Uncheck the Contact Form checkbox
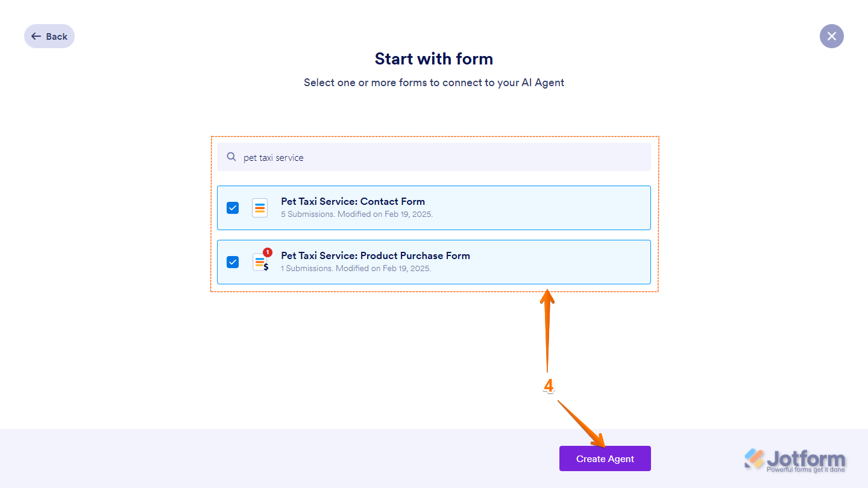868x488 pixels. pos(233,208)
